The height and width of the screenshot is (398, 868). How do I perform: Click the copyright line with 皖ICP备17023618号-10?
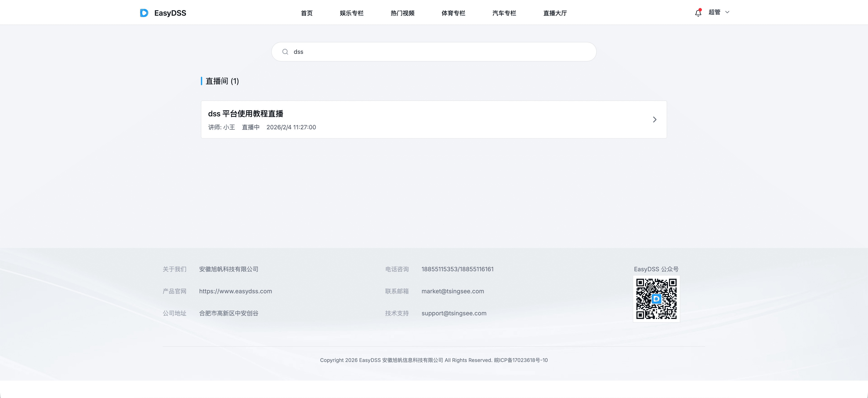pyautogui.click(x=434, y=360)
